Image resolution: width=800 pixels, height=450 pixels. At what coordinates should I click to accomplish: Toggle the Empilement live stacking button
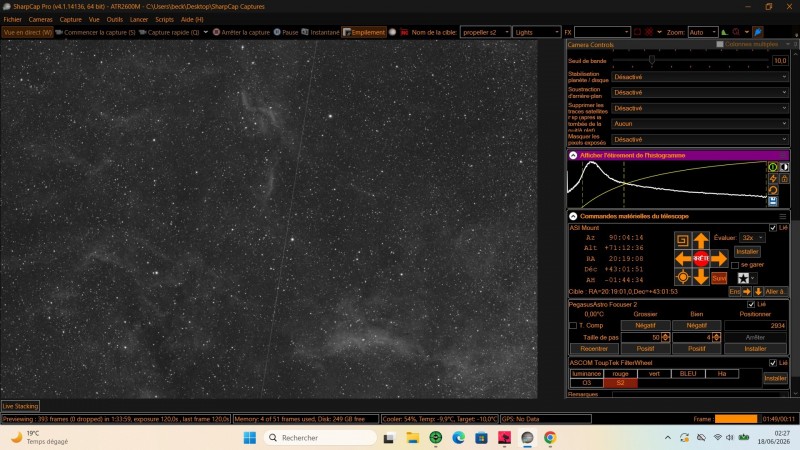click(364, 32)
